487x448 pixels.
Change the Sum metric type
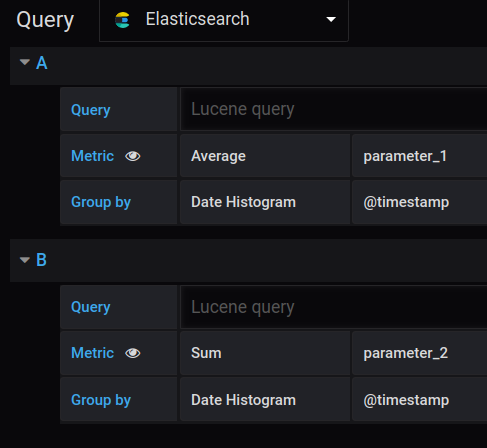click(265, 353)
